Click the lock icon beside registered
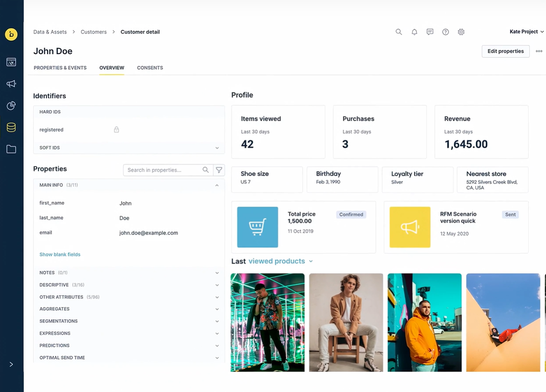Image resolution: width=546 pixels, height=392 pixels. (x=116, y=130)
